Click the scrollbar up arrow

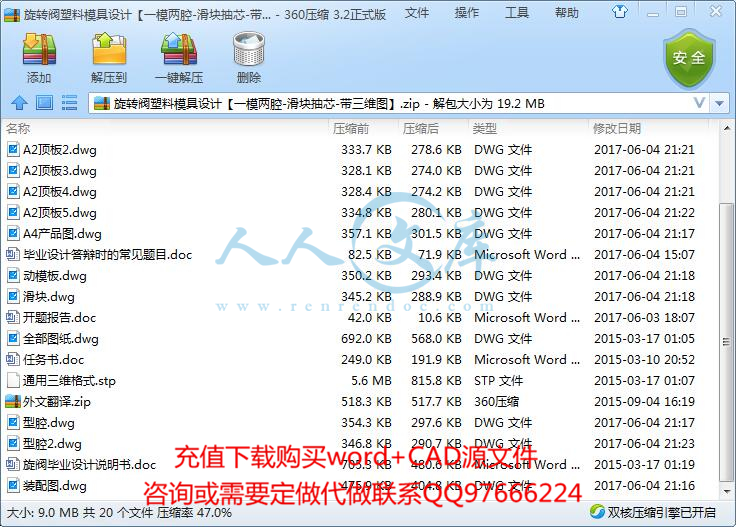(x=726, y=128)
